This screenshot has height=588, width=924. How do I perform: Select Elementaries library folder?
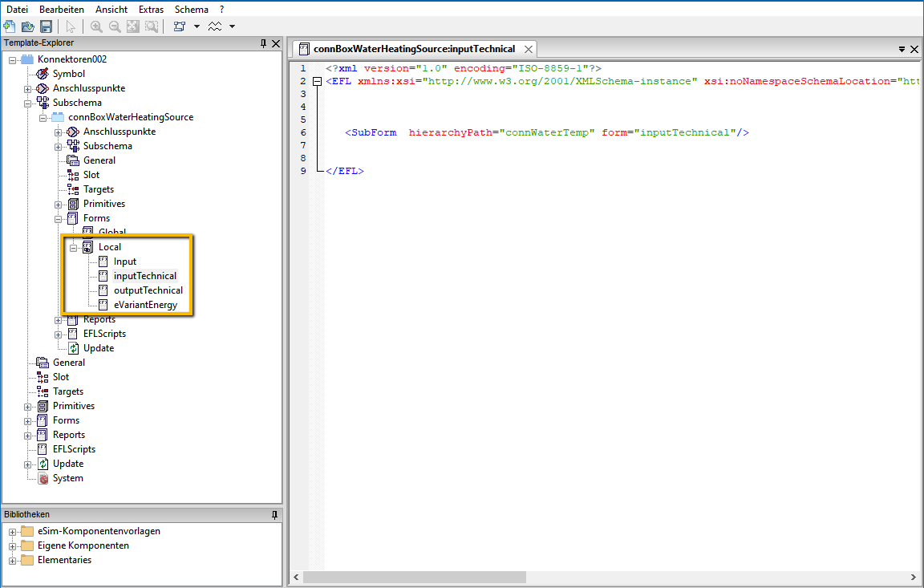pos(64,560)
